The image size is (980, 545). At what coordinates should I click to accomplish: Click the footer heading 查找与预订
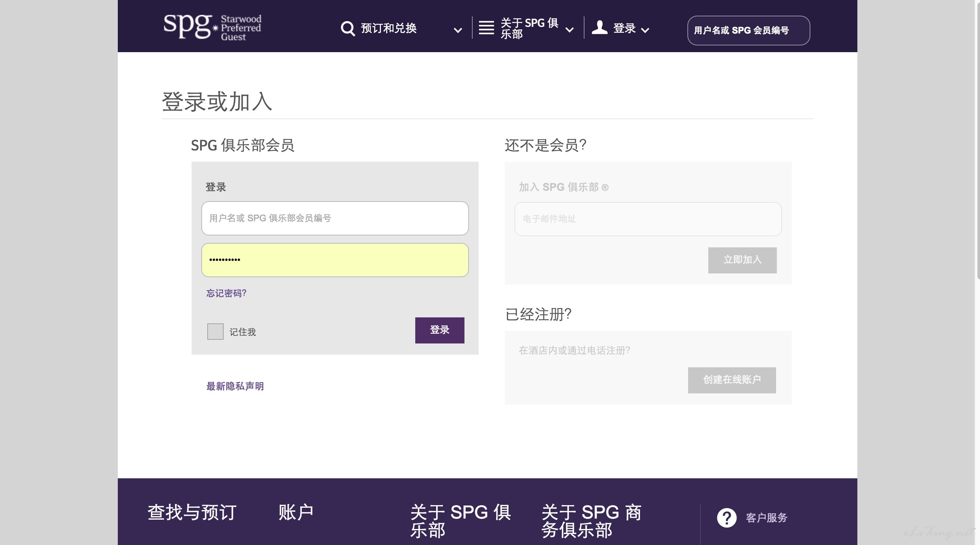click(x=192, y=512)
